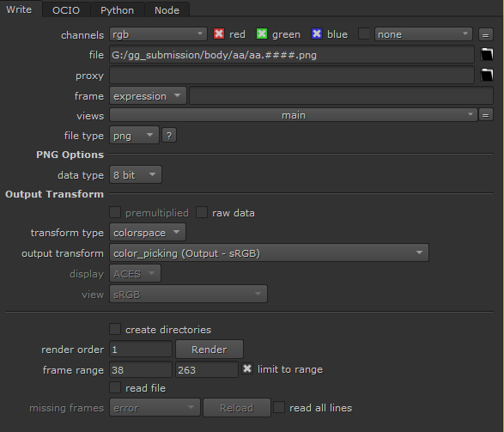Open the data type 8 bit dropdown

tap(136, 175)
